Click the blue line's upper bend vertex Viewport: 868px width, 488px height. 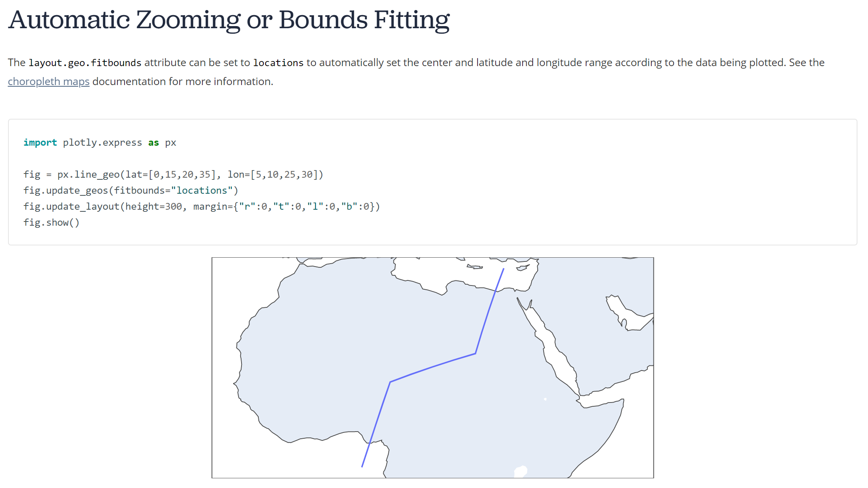(x=475, y=354)
